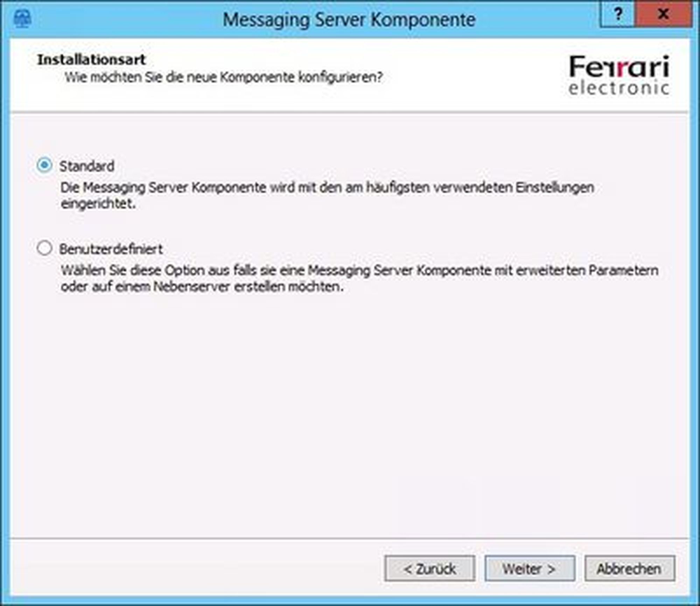Click the 'Benutzerdefiniert' option label text
Image resolution: width=700 pixels, height=606 pixels.
click(111, 249)
